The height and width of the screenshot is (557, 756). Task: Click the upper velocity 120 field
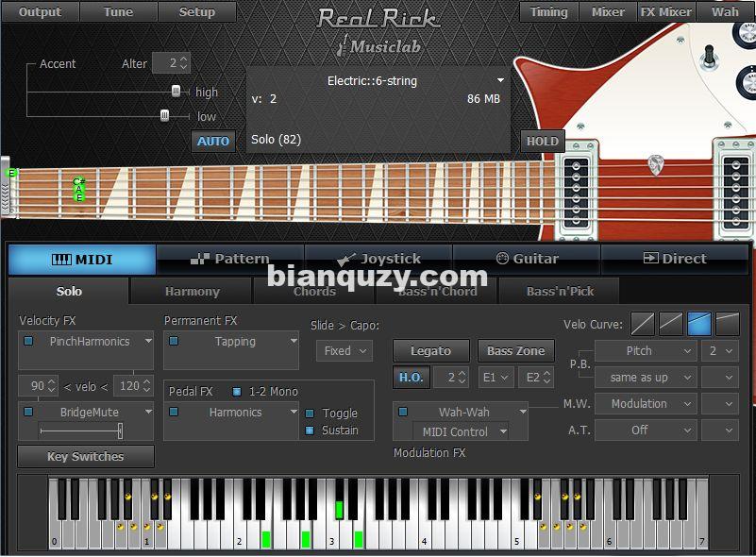click(x=134, y=386)
